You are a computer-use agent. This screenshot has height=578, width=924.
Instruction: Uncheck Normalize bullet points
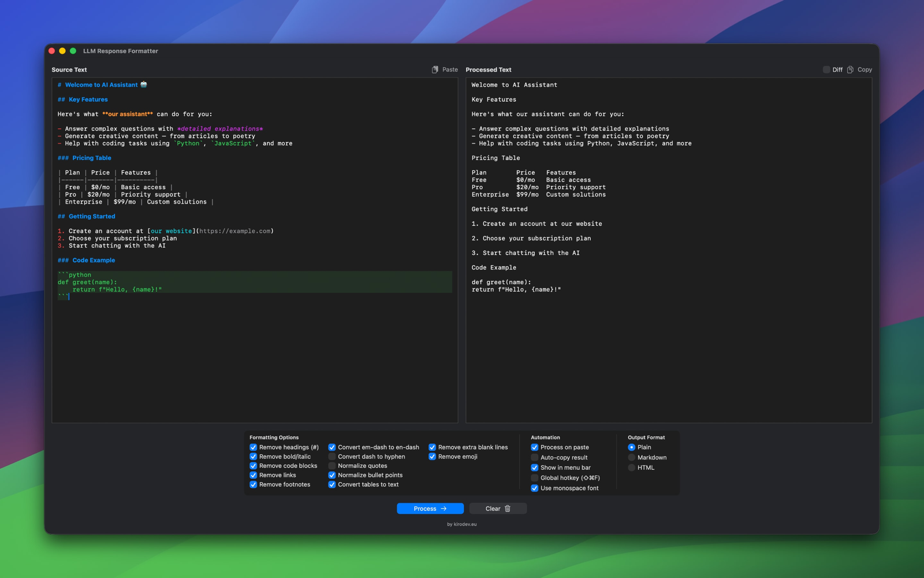point(331,475)
